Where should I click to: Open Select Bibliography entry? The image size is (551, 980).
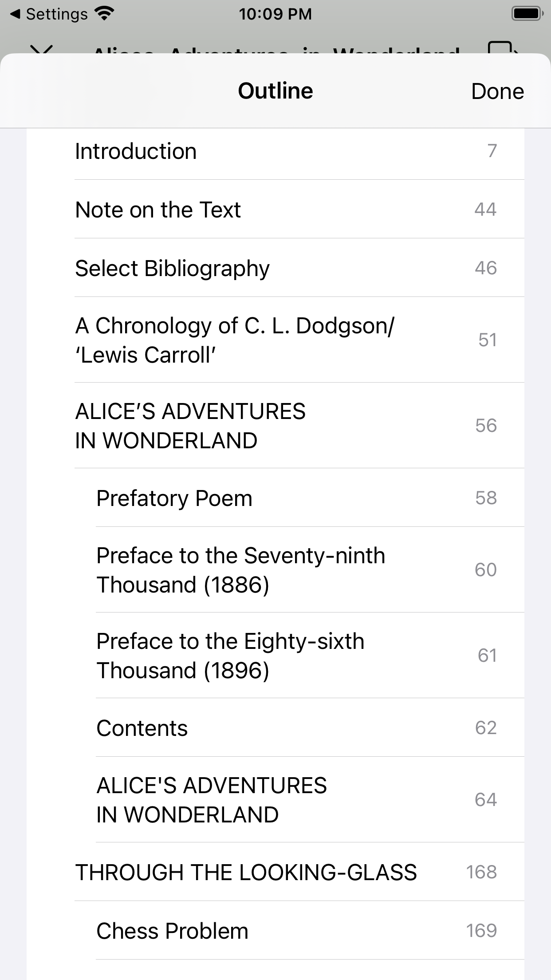[x=275, y=268]
